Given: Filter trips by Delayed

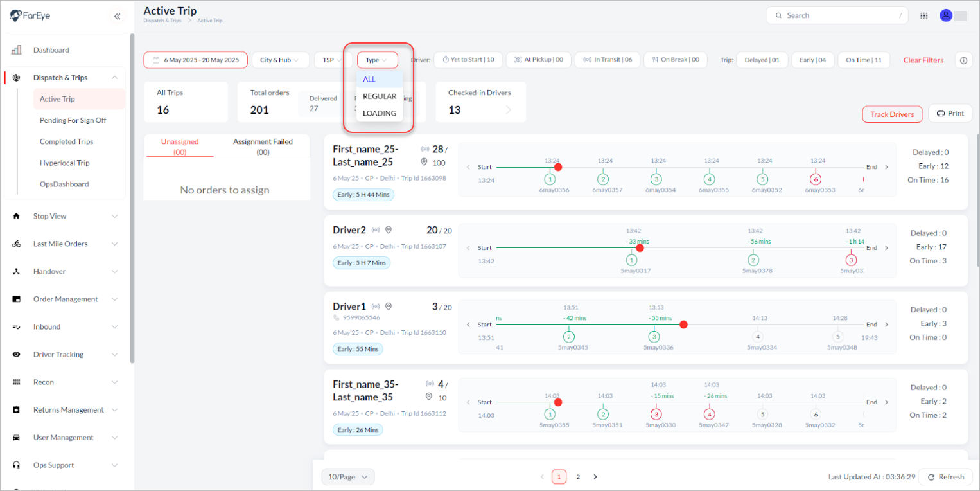Looking at the screenshot, I should click(x=762, y=60).
